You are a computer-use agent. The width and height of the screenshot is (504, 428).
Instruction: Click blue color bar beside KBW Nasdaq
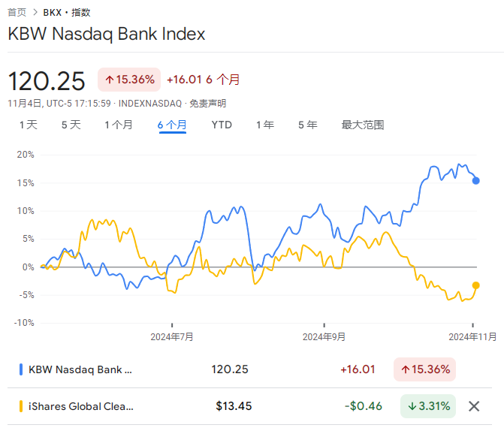pyautogui.click(x=20, y=369)
